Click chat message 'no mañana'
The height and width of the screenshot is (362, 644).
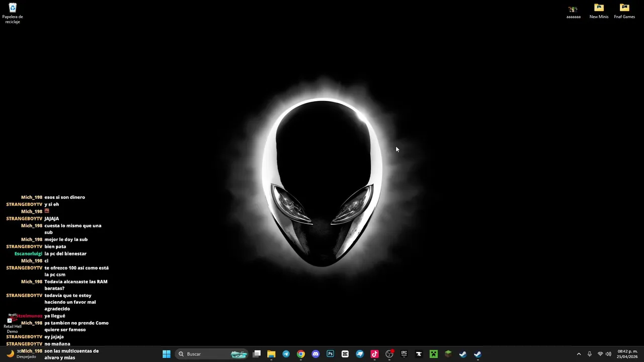coord(57,344)
